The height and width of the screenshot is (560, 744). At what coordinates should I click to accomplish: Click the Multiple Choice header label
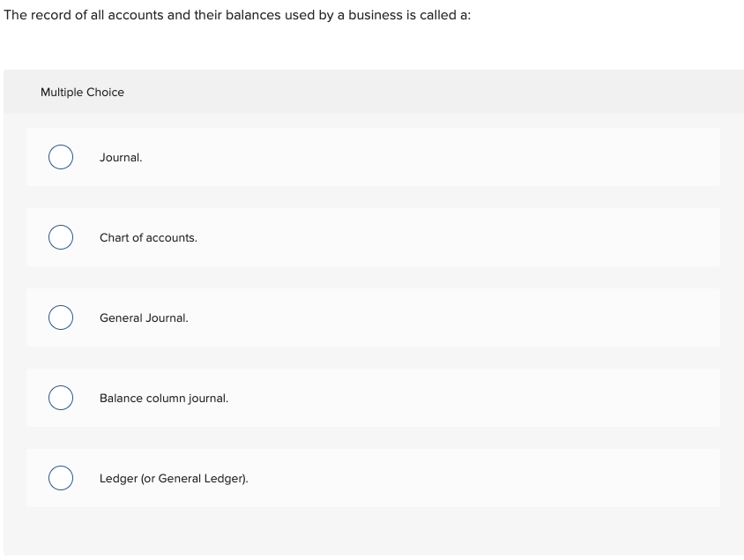pyautogui.click(x=83, y=92)
